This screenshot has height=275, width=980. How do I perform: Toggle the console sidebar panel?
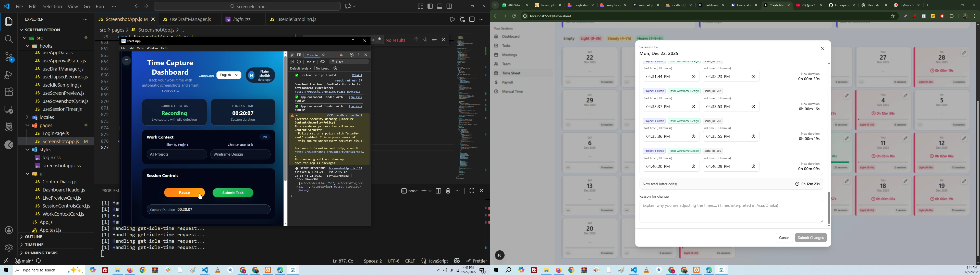[292, 62]
